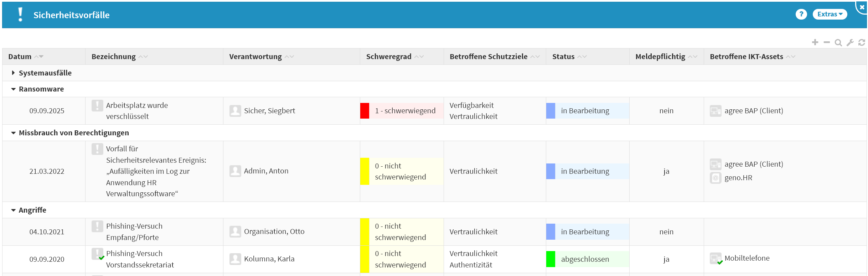Open the wrench settings icon above the table
868x276 pixels.
click(x=850, y=43)
